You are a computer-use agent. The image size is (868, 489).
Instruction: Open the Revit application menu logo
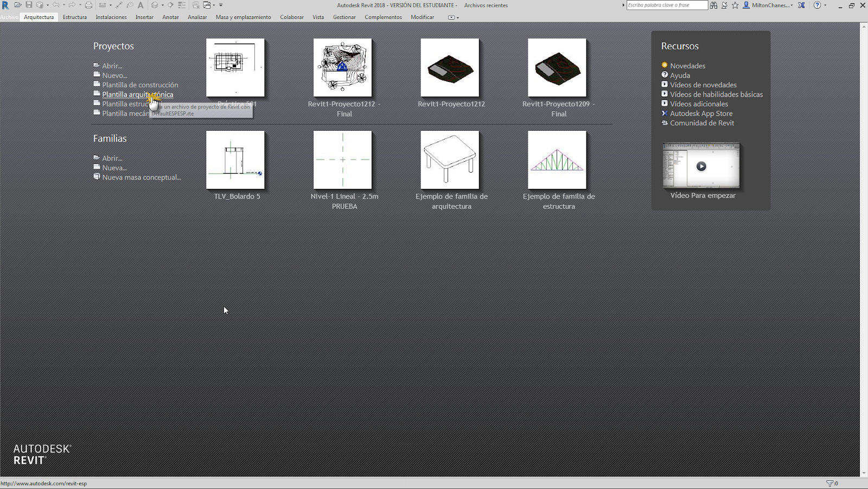pyautogui.click(x=5, y=5)
